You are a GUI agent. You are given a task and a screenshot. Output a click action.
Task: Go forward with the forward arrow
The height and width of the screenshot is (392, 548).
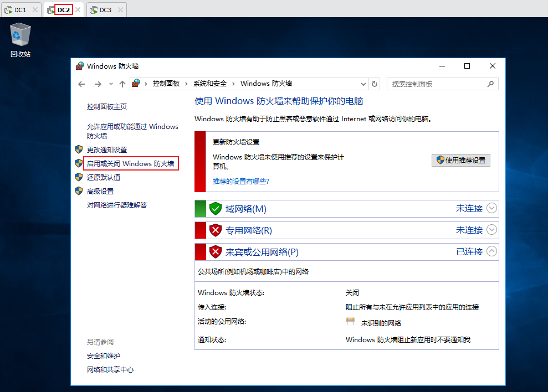click(x=98, y=84)
